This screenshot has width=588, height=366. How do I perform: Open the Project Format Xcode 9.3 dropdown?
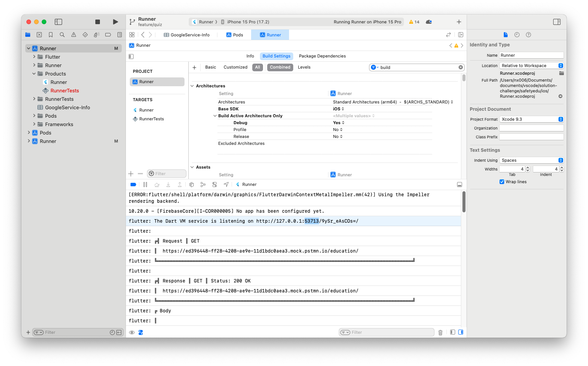pos(531,119)
